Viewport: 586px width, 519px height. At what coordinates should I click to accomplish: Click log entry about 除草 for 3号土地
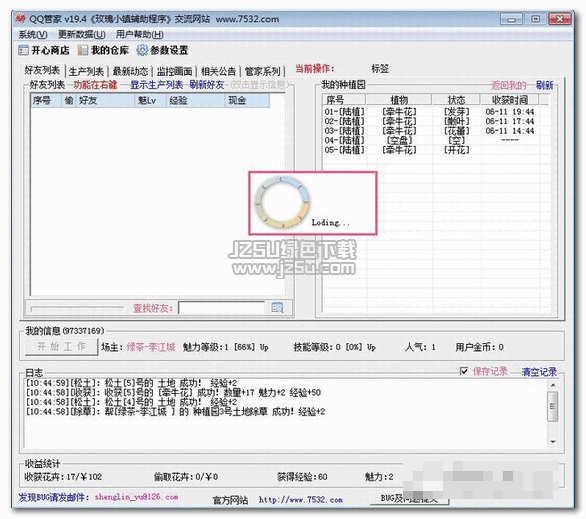(x=175, y=412)
